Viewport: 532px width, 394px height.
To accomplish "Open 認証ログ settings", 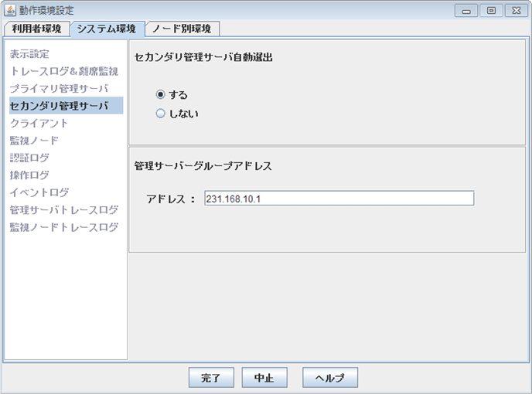I will coord(29,158).
